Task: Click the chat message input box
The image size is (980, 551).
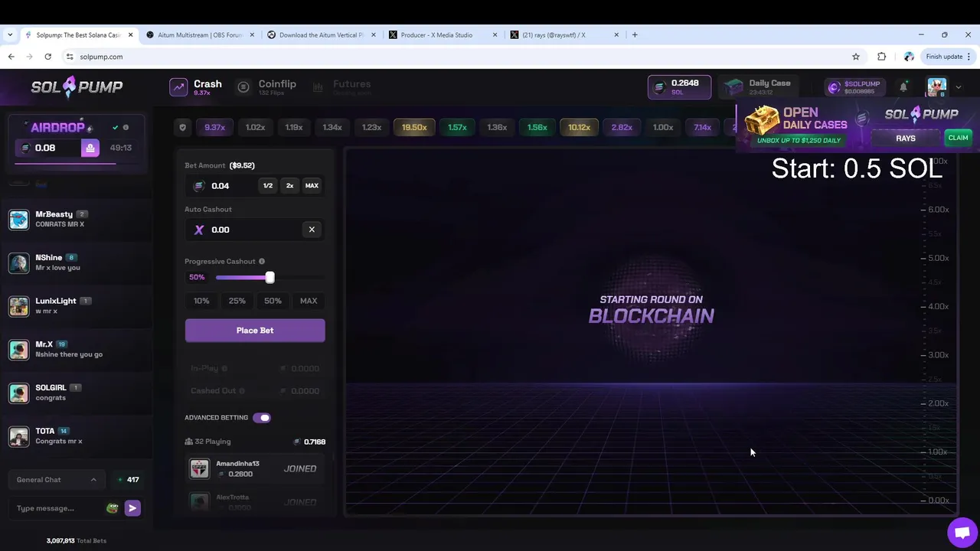Action: [x=58, y=508]
